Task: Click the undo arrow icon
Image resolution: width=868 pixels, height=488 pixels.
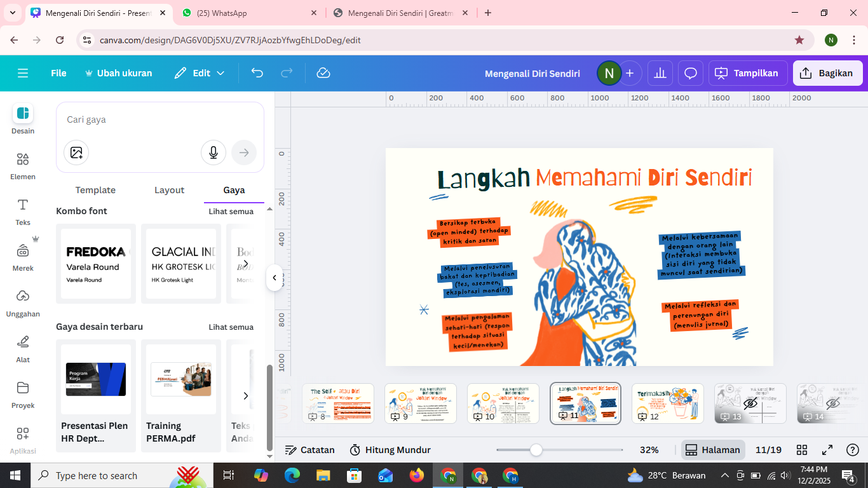Action: coord(257,73)
